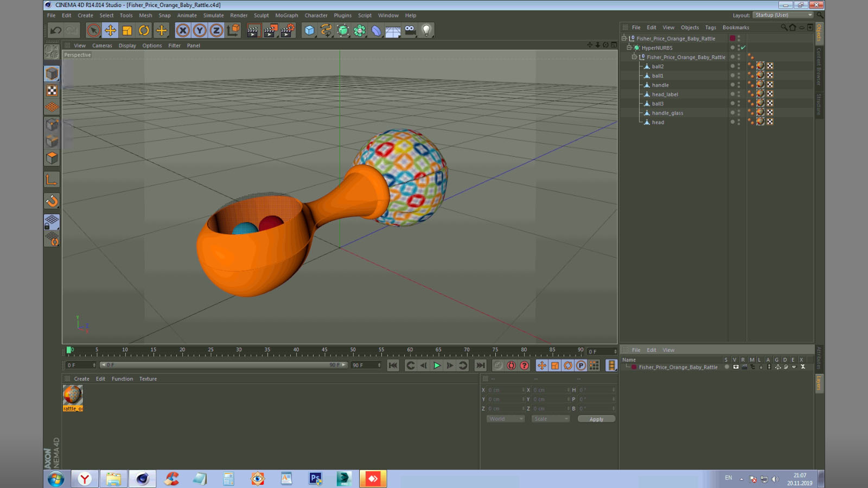Click the EN language indicator
Image resolution: width=868 pixels, height=488 pixels.
pyautogui.click(x=729, y=478)
